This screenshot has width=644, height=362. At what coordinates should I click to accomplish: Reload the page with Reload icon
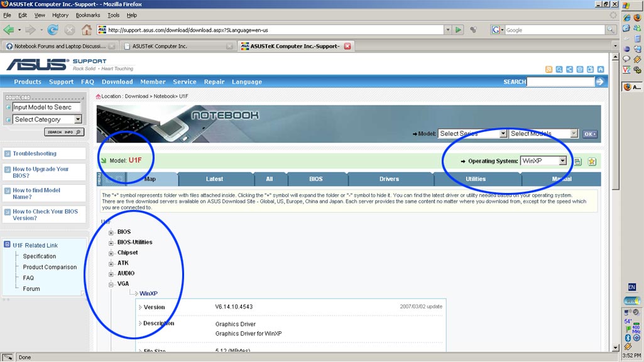pyautogui.click(x=53, y=30)
